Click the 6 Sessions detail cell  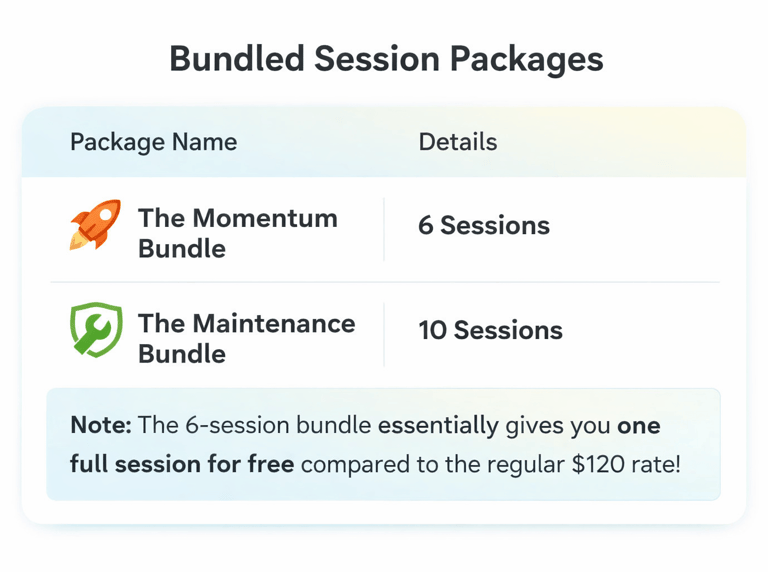[483, 226]
